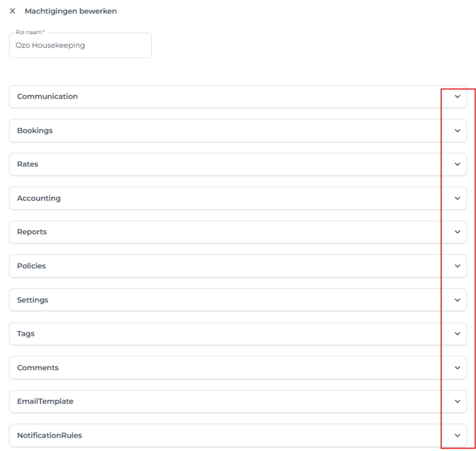The image size is (476, 451).
Task: Expand the Bookings section chevron
Action: [457, 131]
